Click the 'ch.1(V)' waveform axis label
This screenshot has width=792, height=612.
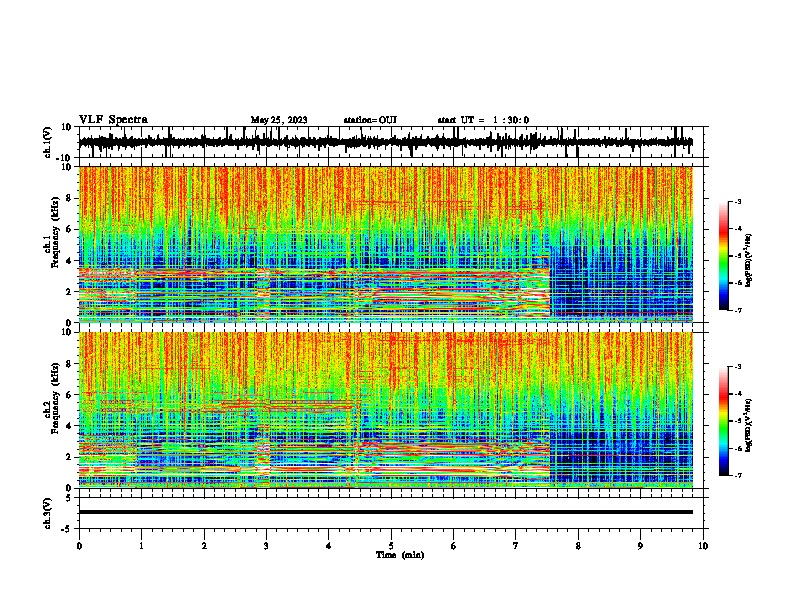[48, 142]
